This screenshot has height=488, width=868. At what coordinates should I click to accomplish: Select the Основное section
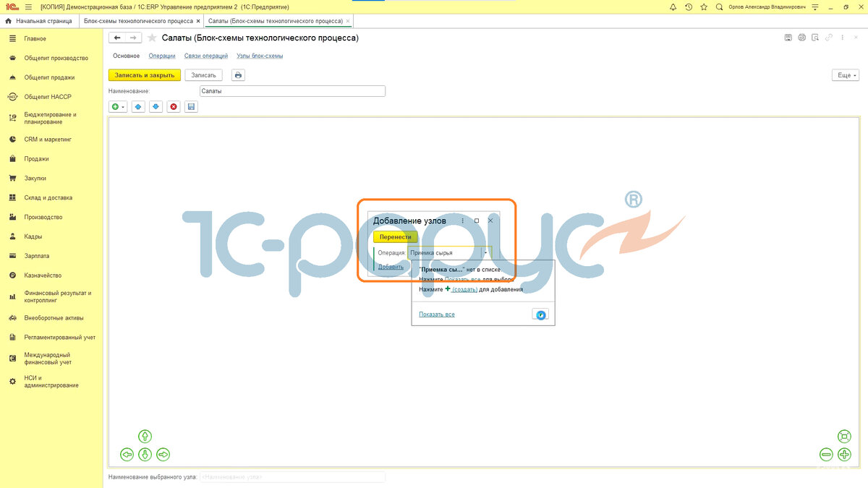pos(127,56)
